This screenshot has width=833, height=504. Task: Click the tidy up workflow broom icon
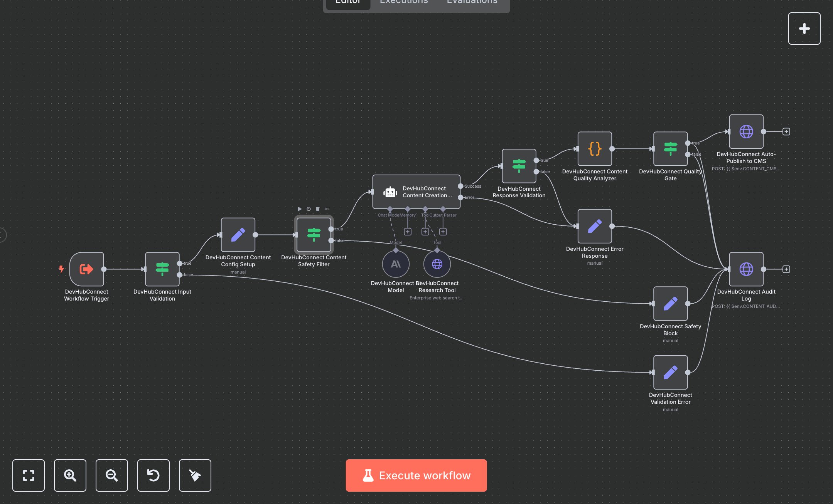[195, 475]
